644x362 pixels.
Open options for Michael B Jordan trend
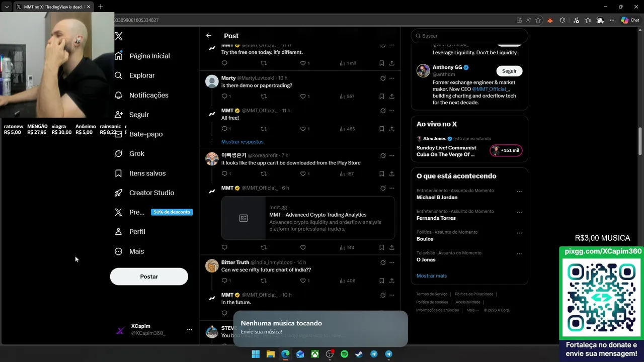[519, 192]
